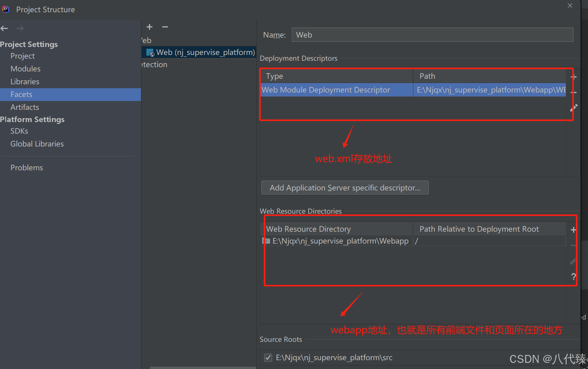The height and width of the screenshot is (369, 588).
Task: Toggle the nj_supervise_platform\src source root checkbox
Action: pyautogui.click(x=268, y=357)
